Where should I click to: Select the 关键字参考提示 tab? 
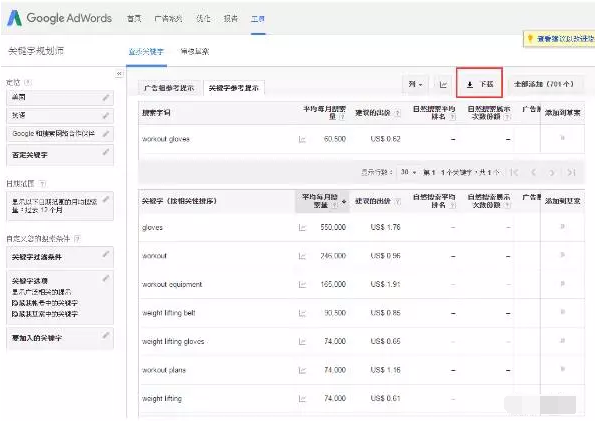234,87
